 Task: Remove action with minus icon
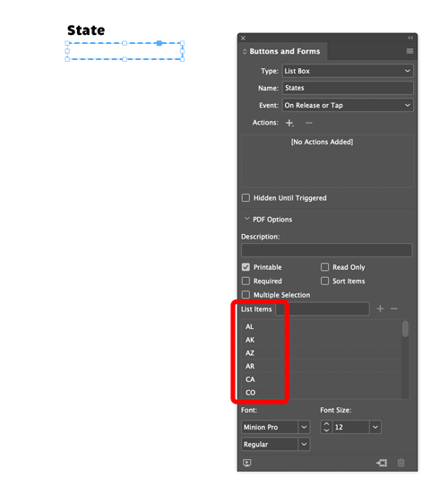tap(308, 123)
